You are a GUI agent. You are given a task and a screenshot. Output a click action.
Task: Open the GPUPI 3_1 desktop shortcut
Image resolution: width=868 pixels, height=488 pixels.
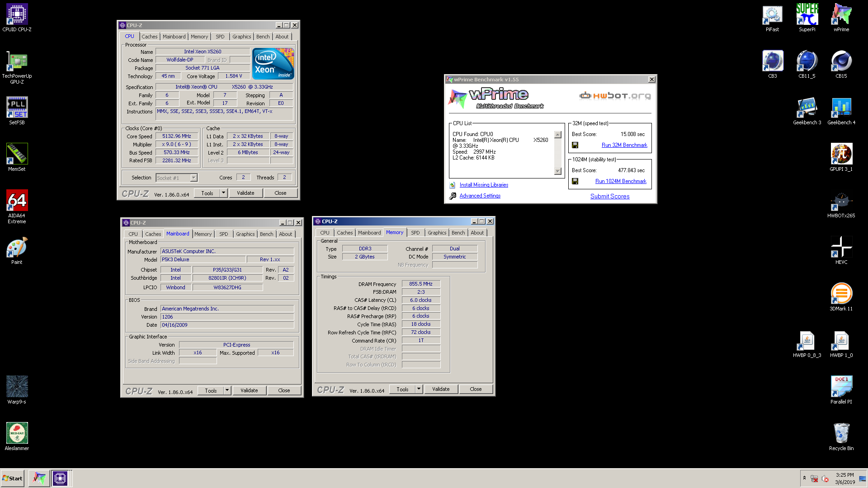841,157
